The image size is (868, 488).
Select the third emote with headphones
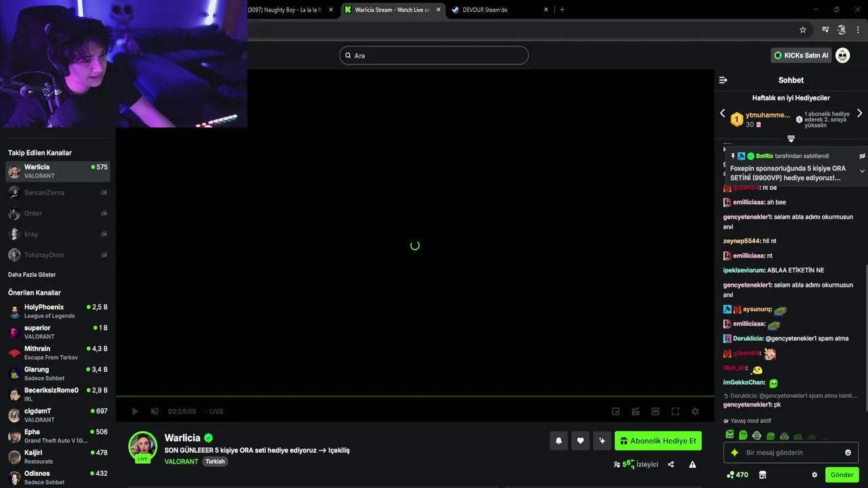[757, 435]
